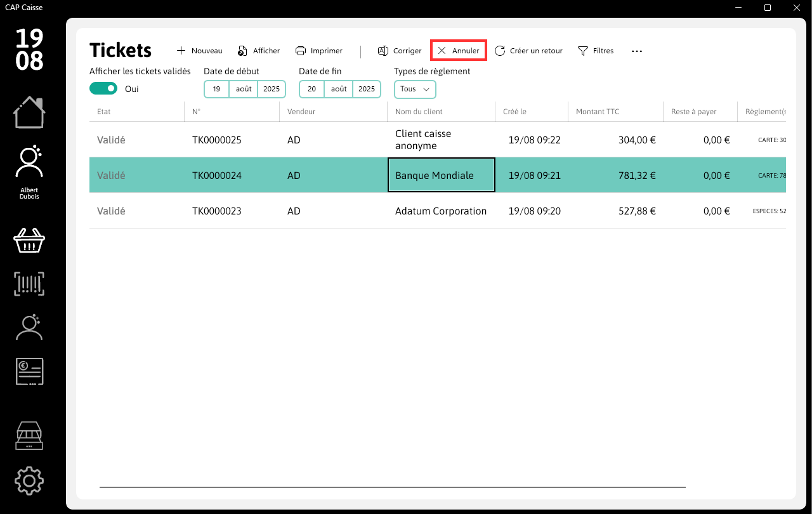The height and width of the screenshot is (514, 812).
Task: Click amount 304,00 € cell
Action: coord(616,140)
